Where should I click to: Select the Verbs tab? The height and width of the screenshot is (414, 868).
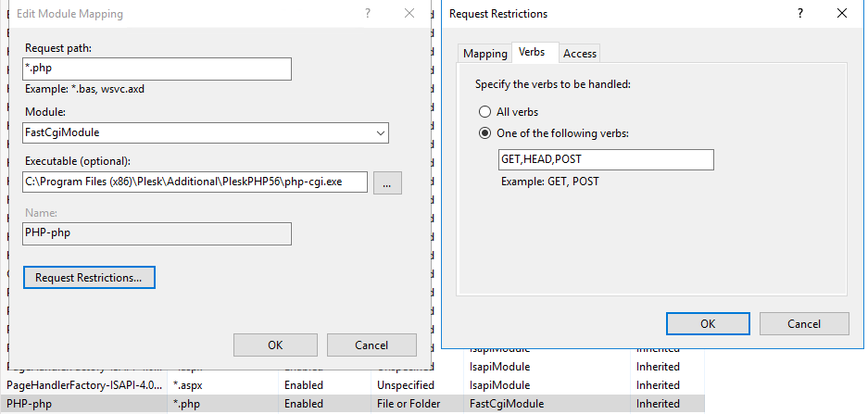point(532,53)
